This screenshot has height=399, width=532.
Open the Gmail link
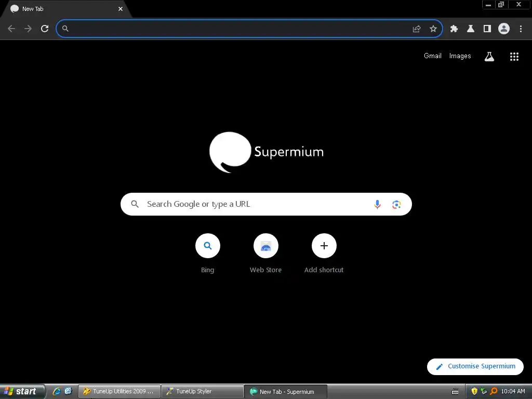click(x=433, y=56)
